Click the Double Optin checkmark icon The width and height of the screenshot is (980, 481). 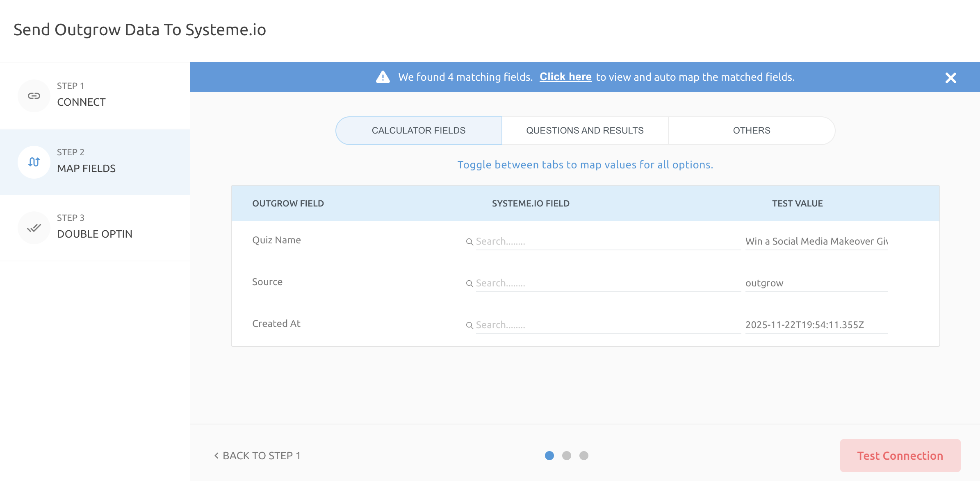click(34, 228)
